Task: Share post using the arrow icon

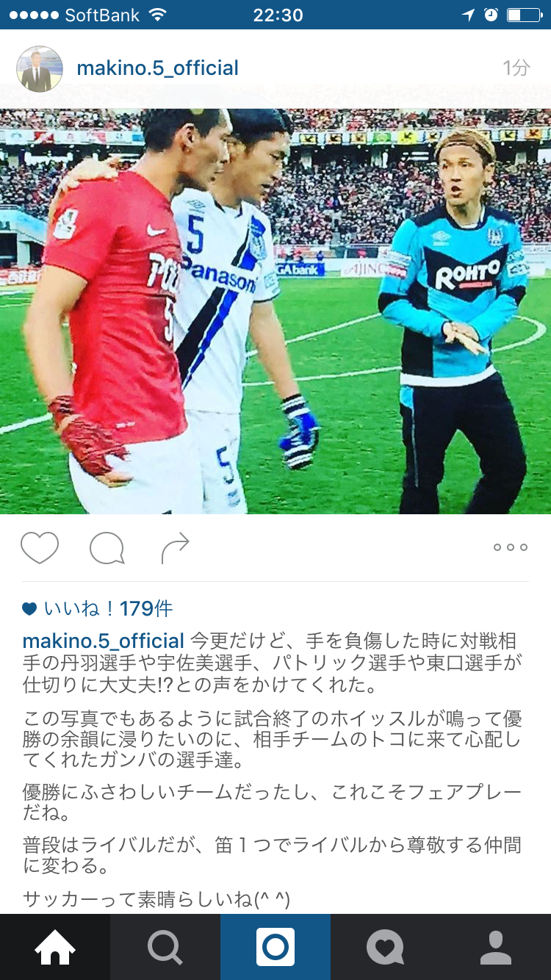Action: click(x=174, y=548)
